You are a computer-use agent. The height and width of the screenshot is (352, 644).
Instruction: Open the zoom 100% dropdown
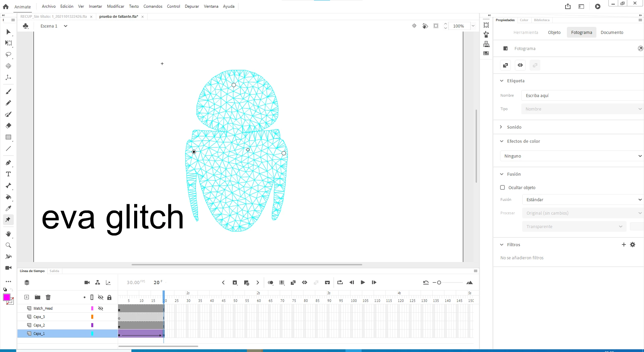tap(473, 26)
